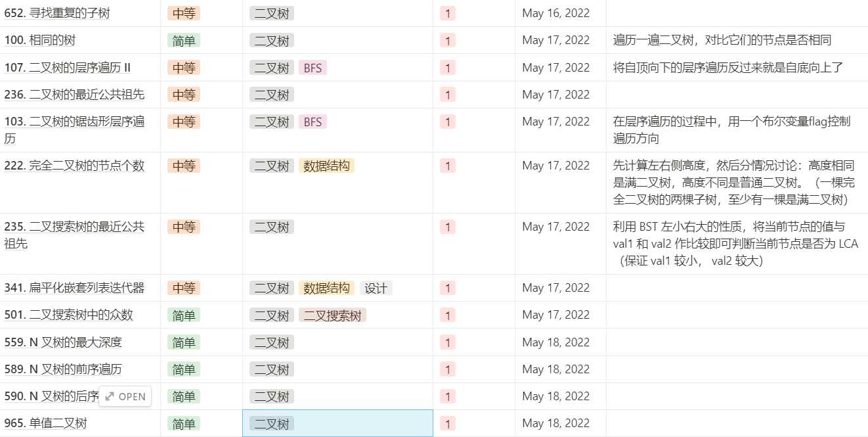Screen dimensions: 868x437
Task: Select the 数据结构 tag in row 222
Action: pyautogui.click(x=327, y=166)
